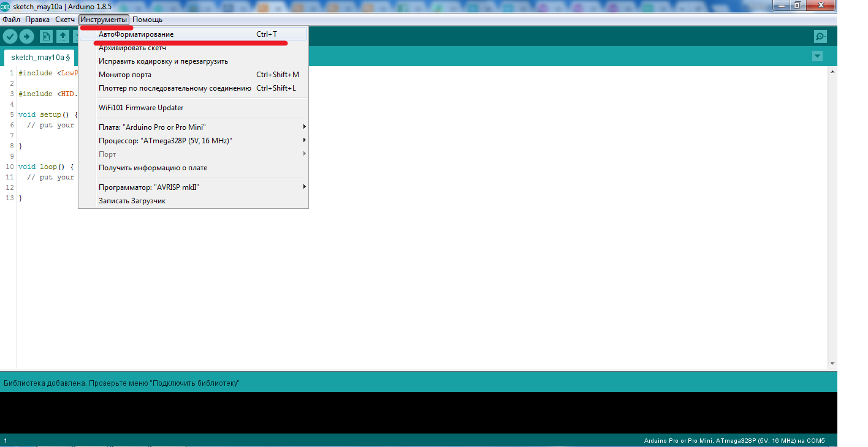The width and height of the screenshot is (868, 447).
Task: Open Монитор порта from menu
Action: tap(193, 75)
